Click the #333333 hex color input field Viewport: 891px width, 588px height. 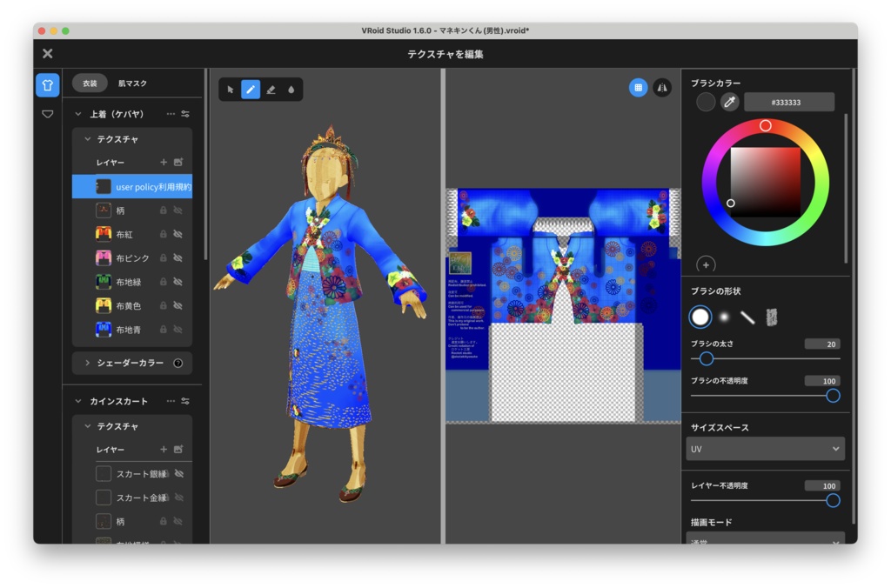789,102
